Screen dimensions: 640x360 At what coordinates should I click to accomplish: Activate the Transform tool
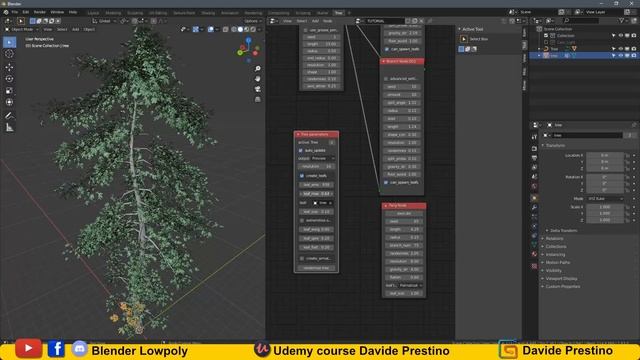point(9,102)
